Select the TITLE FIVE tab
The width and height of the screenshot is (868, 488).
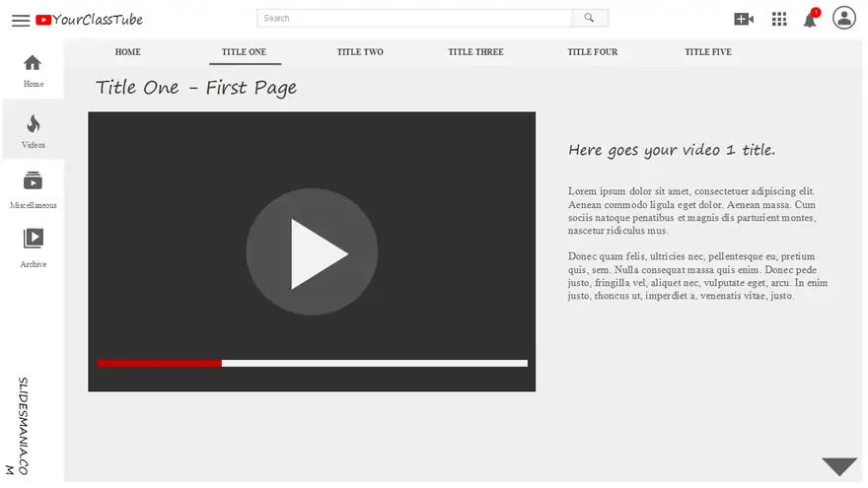[x=708, y=52]
